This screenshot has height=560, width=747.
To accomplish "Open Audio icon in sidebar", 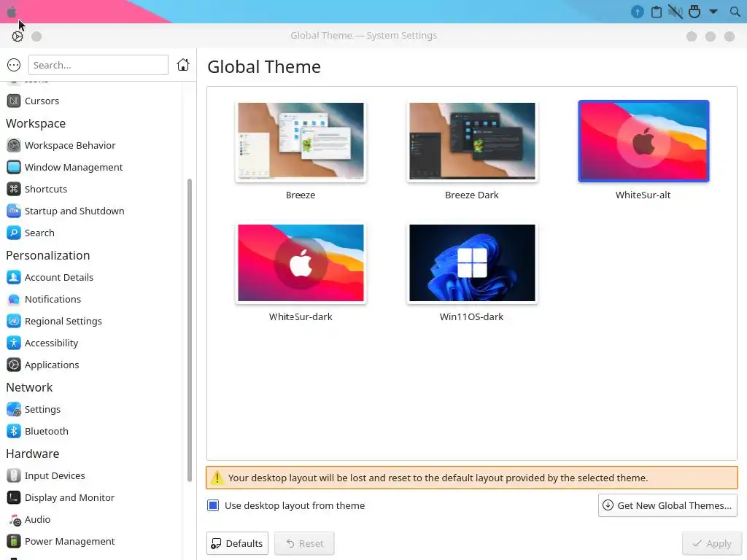I will coord(14,519).
